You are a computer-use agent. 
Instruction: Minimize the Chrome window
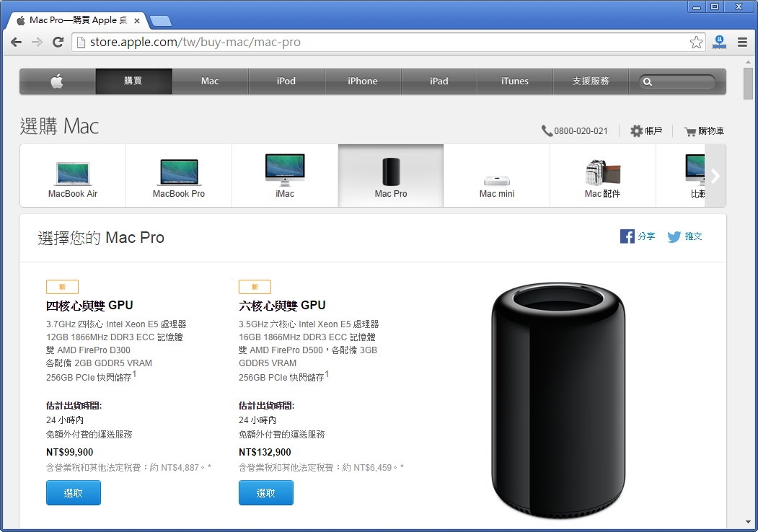point(697,7)
